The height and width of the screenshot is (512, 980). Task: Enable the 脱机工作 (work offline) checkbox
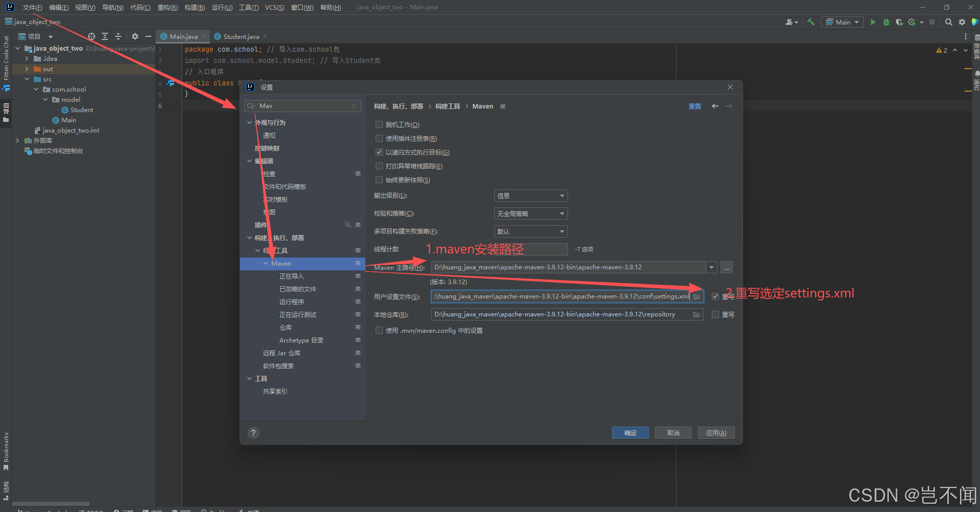(x=379, y=124)
